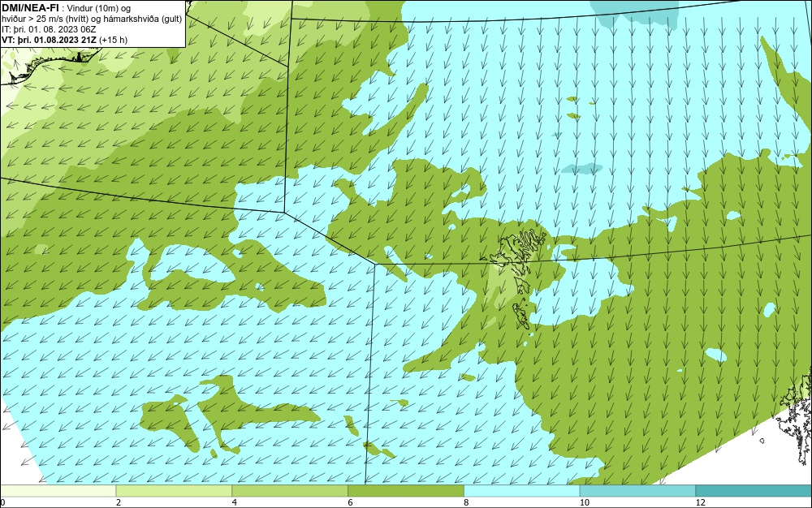Click the legend tick label '6'

tap(351, 502)
